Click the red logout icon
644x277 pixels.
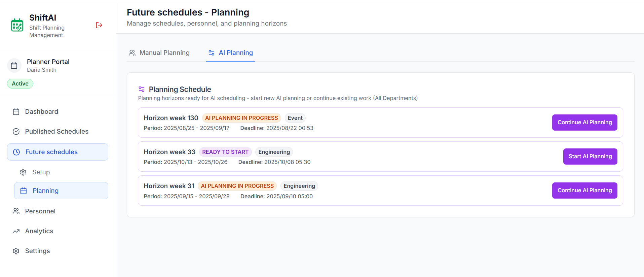pos(99,25)
